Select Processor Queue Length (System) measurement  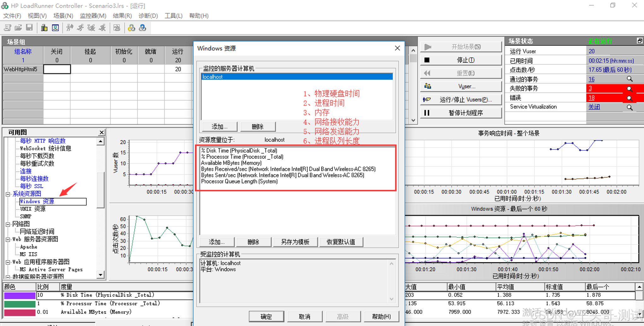pos(239,181)
